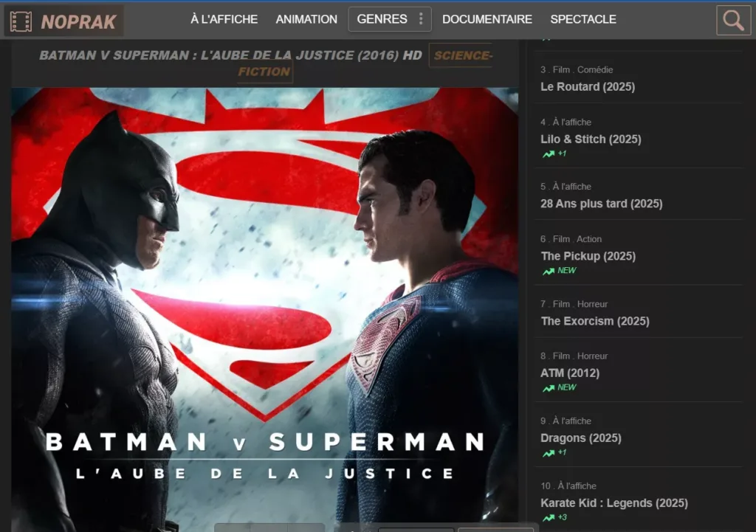
Task: Click the NOPRAK site name text
Action: click(x=78, y=21)
